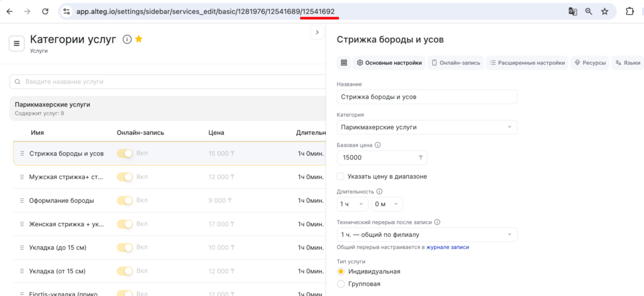Click info icon next to Категории услуг
Screen dimensions: 644x296
[127, 39]
